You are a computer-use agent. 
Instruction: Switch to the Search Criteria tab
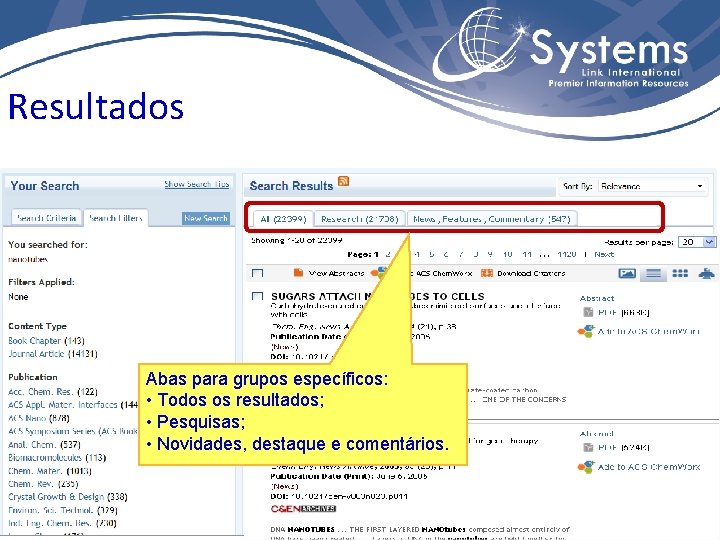(46, 218)
